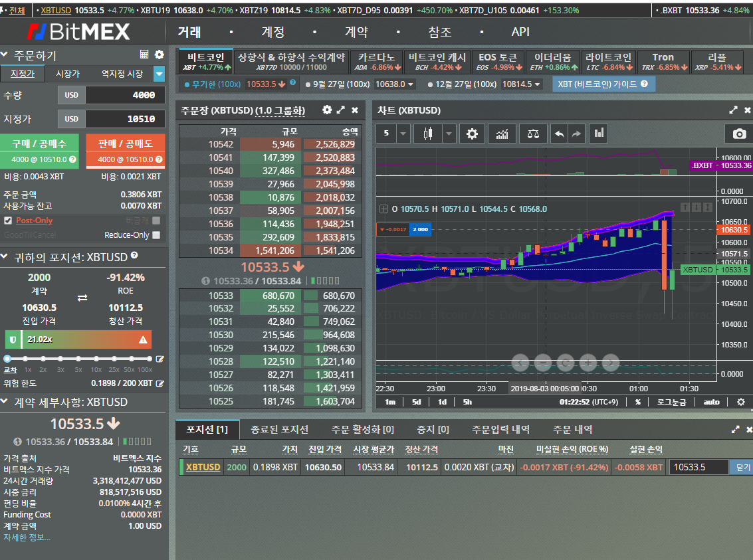Open the Ethereum ETH tab

pos(553,61)
